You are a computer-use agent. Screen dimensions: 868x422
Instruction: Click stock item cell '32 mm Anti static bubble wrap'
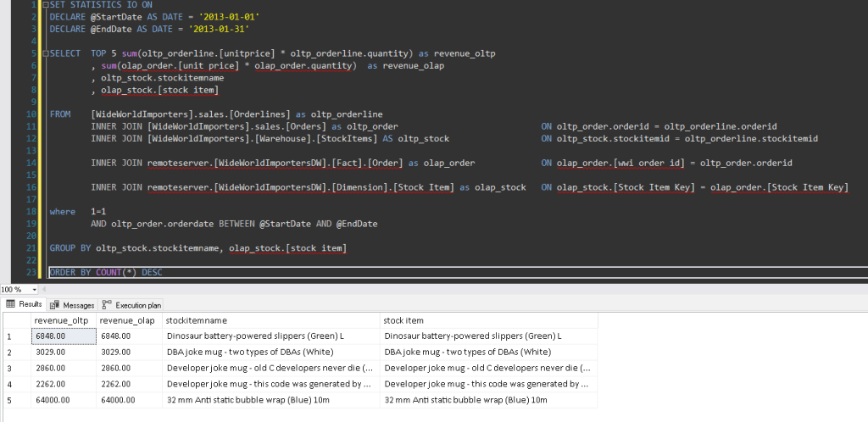click(489, 400)
